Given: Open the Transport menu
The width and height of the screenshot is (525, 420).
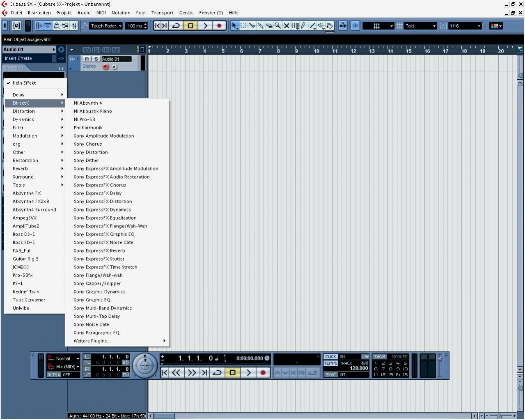Looking at the screenshot, I should 162,13.
